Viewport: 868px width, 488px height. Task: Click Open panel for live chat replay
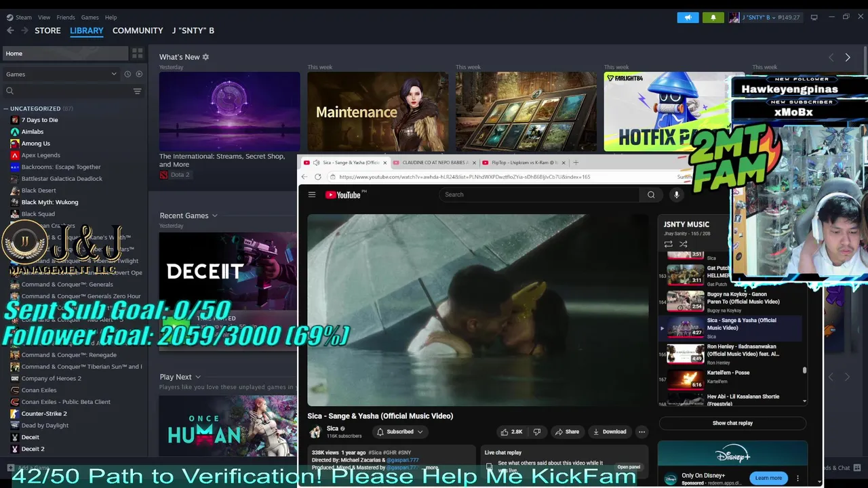[629, 467]
